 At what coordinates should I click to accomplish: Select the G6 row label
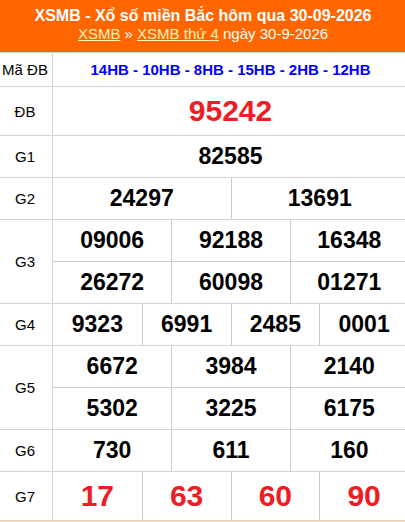25,451
